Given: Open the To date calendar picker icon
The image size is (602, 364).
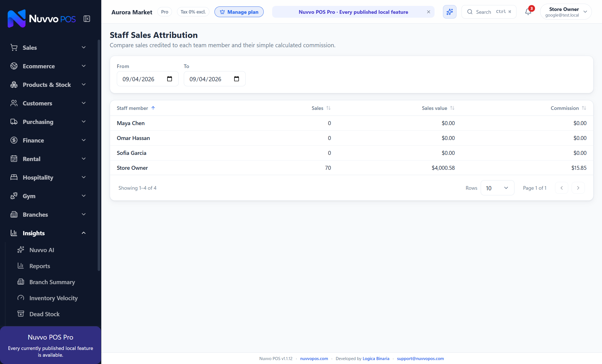Looking at the screenshot, I should pos(236,79).
